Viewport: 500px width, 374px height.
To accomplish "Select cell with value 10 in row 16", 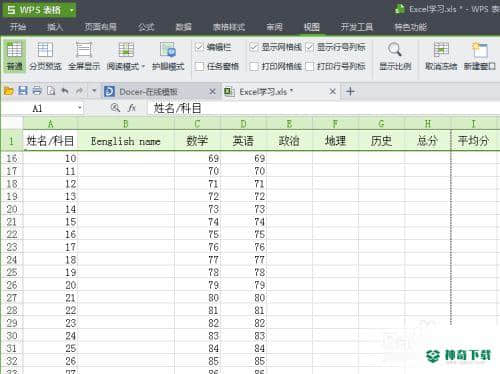I will point(50,158).
